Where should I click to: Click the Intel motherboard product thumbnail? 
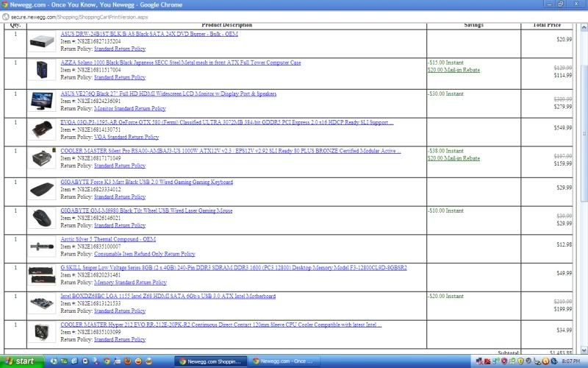coord(42,303)
